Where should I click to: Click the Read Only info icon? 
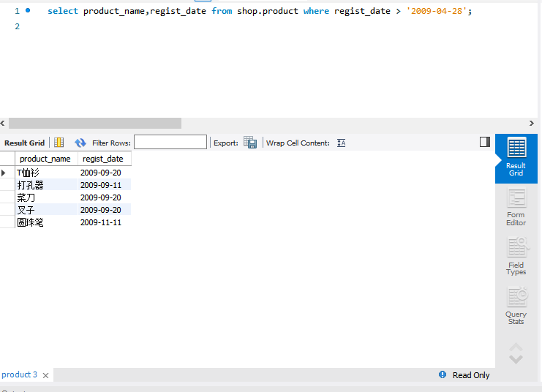coord(443,374)
